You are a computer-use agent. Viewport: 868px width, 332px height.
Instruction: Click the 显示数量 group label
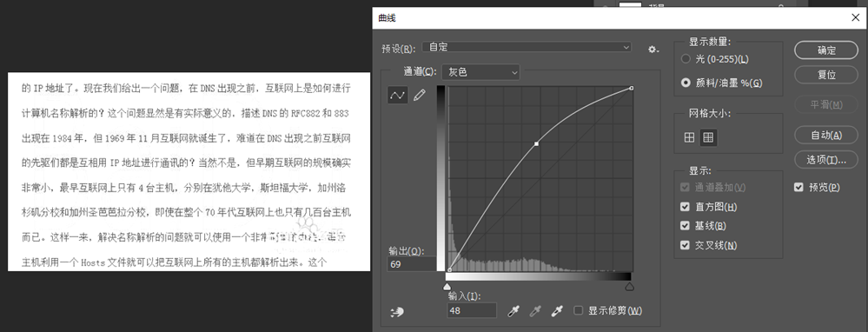click(x=710, y=42)
